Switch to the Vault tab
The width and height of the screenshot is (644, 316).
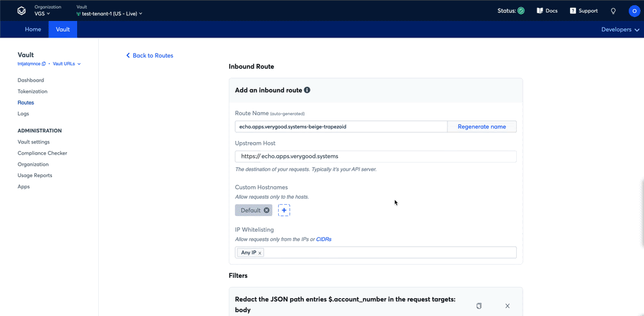pyautogui.click(x=63, y=30)
